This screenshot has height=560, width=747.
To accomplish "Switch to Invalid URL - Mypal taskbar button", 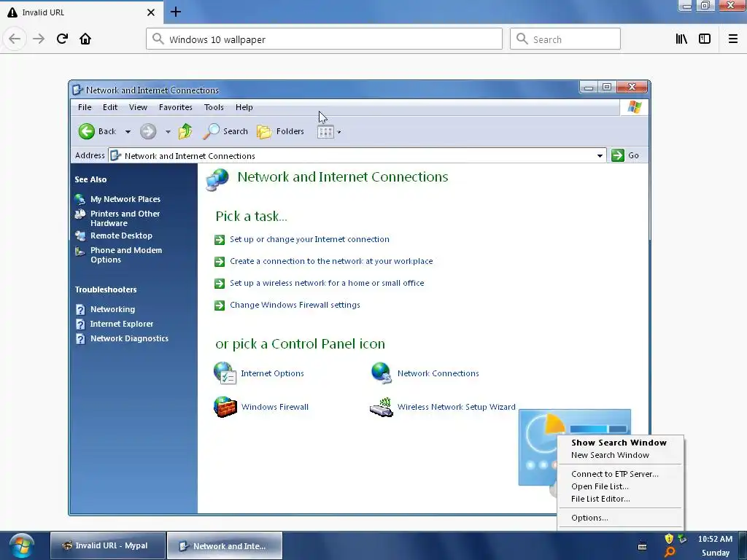I will [108, 545].
